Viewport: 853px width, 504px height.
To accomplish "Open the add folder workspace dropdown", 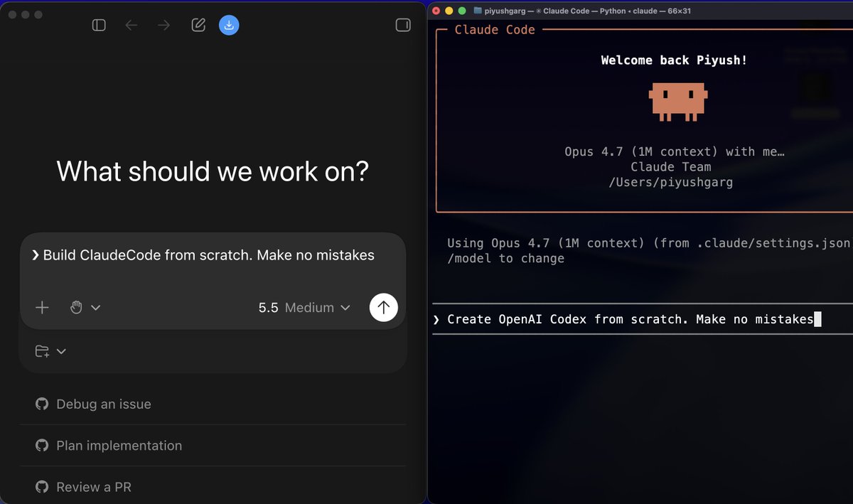I will [50, 351].
